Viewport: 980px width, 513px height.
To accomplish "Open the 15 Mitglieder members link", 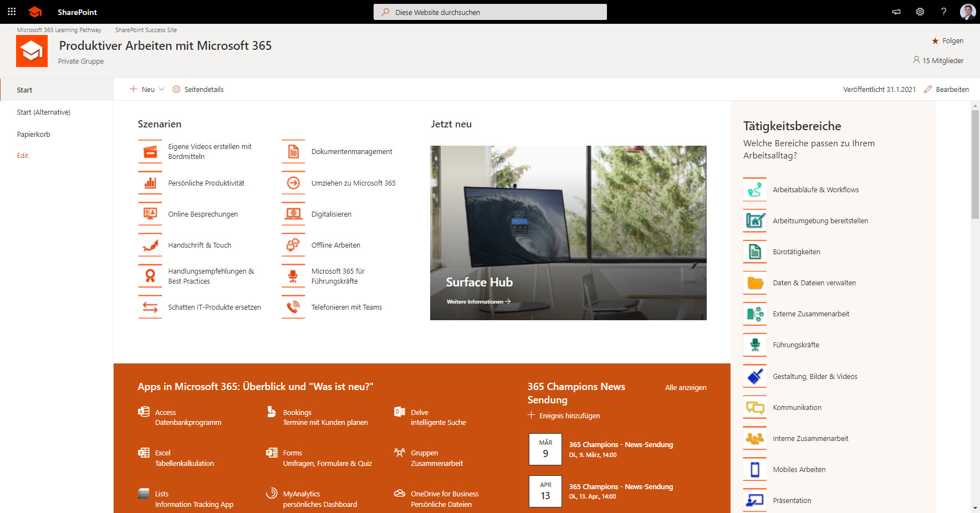I will (938, 60).
